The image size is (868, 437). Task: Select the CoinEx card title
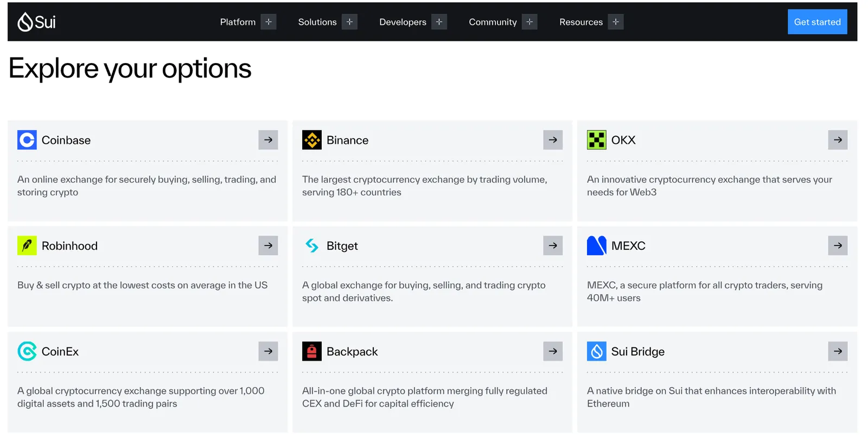pyautogui.click(x=60, y=352)
